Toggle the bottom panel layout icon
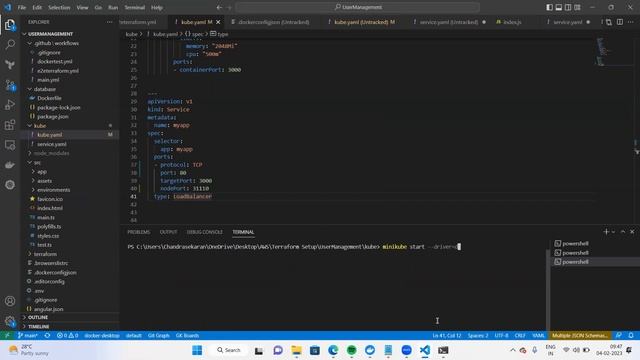Image resolution: width=640 pixels, height=360 pixels. [x=559, y=7]
